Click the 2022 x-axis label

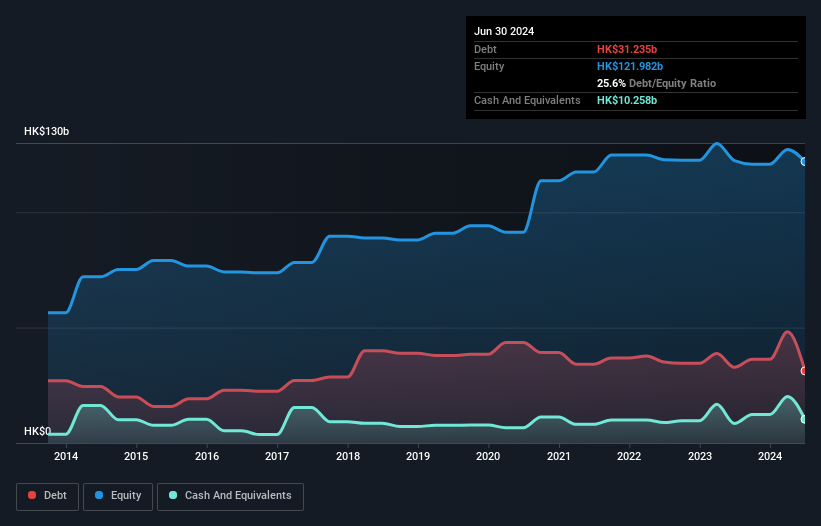[629, 456]
